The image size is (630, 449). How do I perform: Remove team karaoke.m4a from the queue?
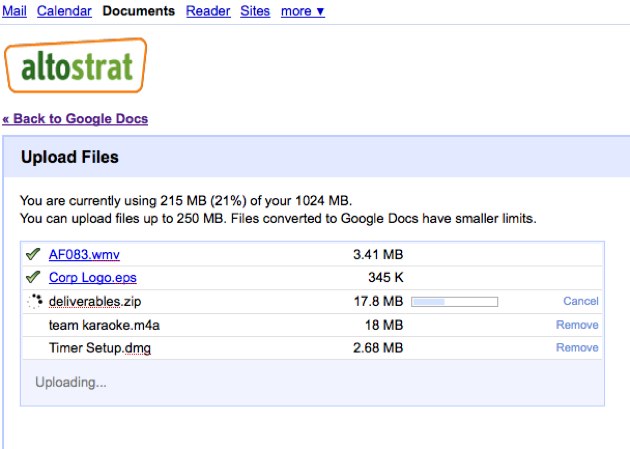tap(577, 325)
